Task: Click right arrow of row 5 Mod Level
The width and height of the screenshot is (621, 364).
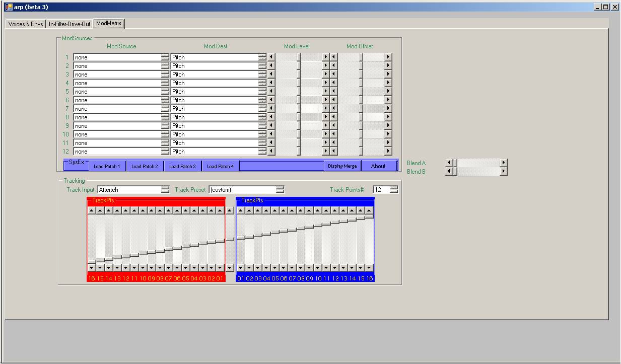Action: click(x=325, y=92)
